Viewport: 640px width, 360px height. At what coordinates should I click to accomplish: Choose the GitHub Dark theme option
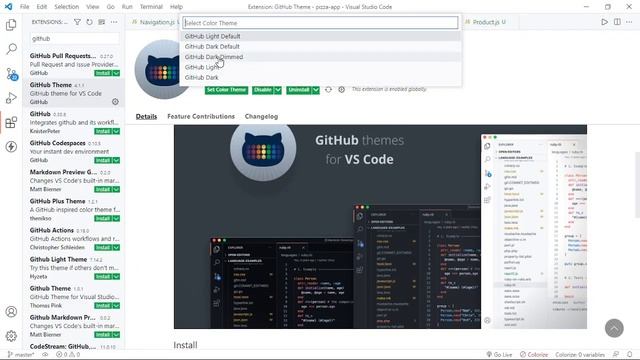click(x=320, y=78)
